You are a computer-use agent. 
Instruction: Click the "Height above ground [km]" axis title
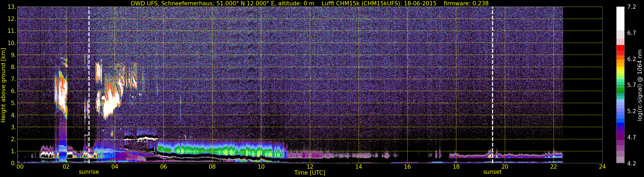pyautogui.click(x=3, y=85)
